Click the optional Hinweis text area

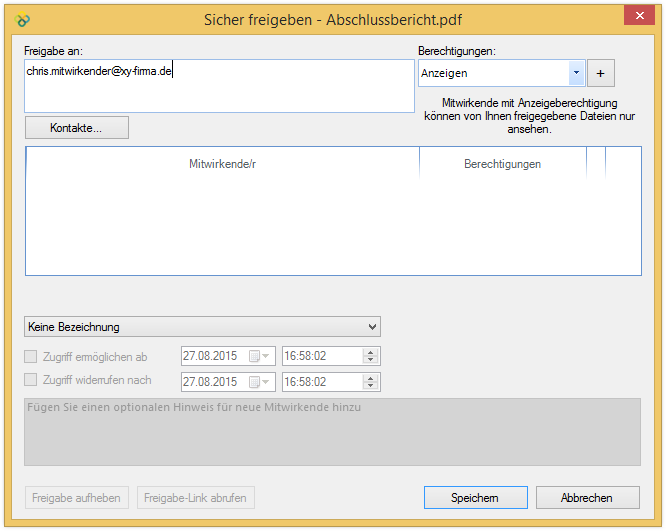coord(332,432)
